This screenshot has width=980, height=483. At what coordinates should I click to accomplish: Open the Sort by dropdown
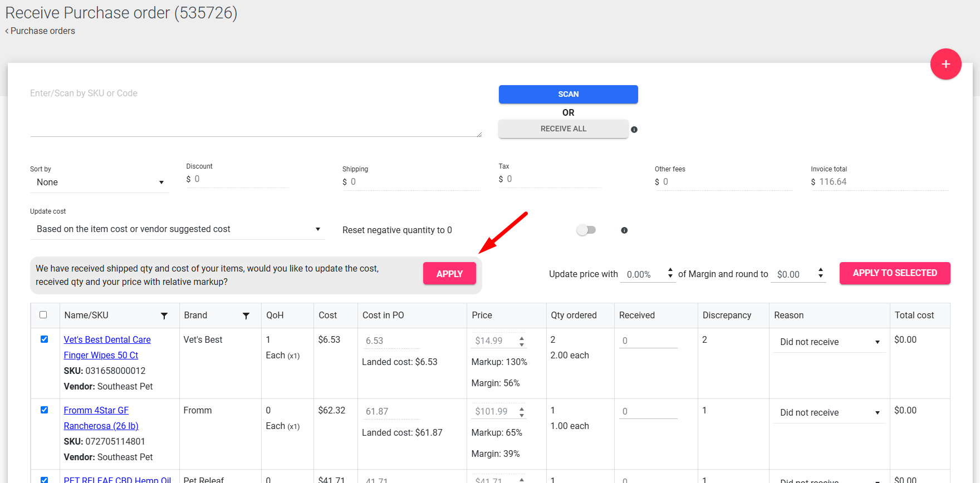tap(100, 183)
